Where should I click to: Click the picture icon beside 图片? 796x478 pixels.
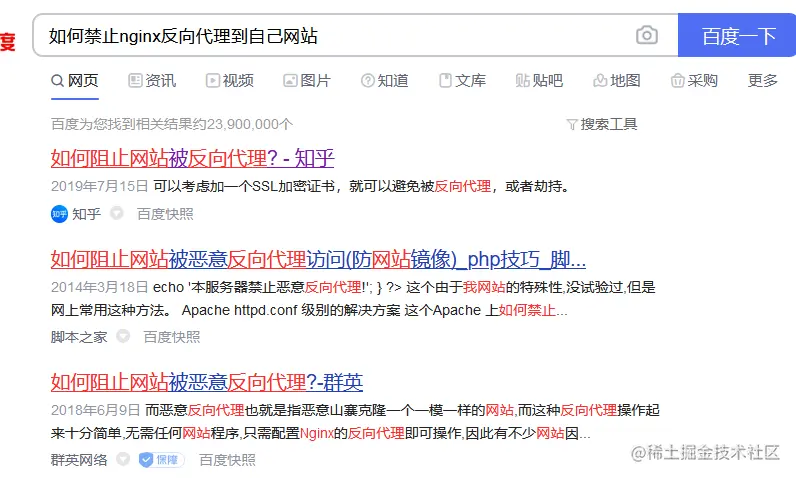point(290,80)
